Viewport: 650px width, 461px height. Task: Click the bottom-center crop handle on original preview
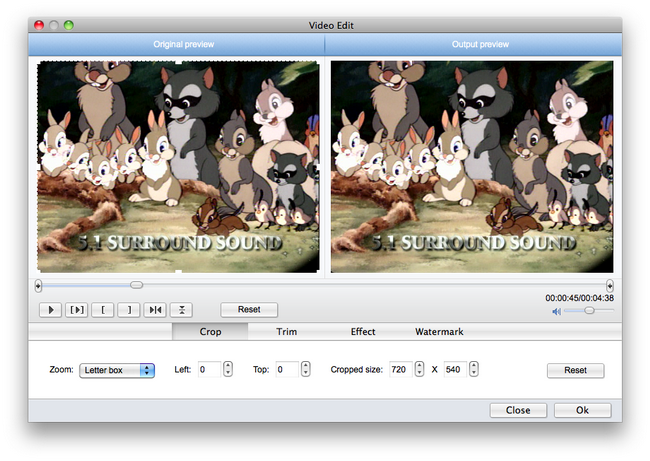coord(178,272)
